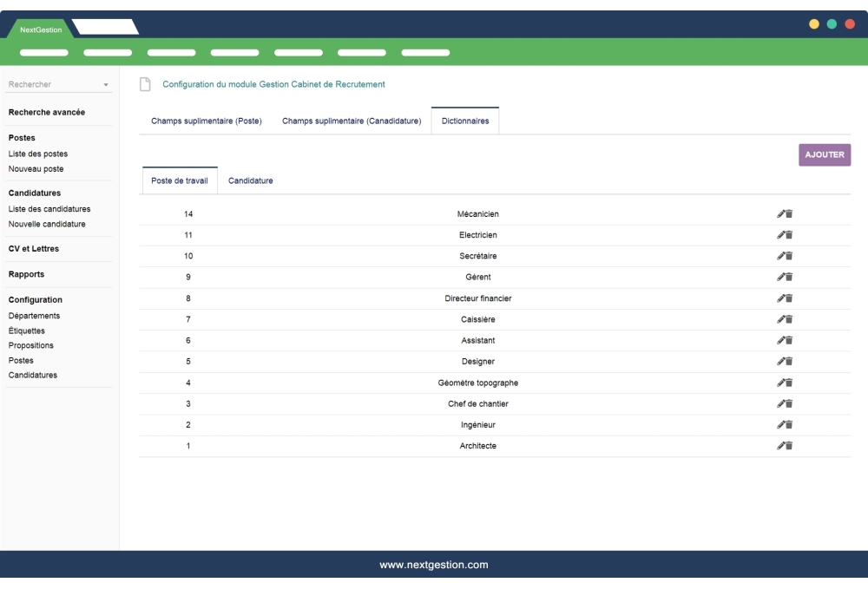Image resolution: width=868 pixels, height=589 pixels.
Task: Delete Caissière with its trash icon
Action: 789,318
